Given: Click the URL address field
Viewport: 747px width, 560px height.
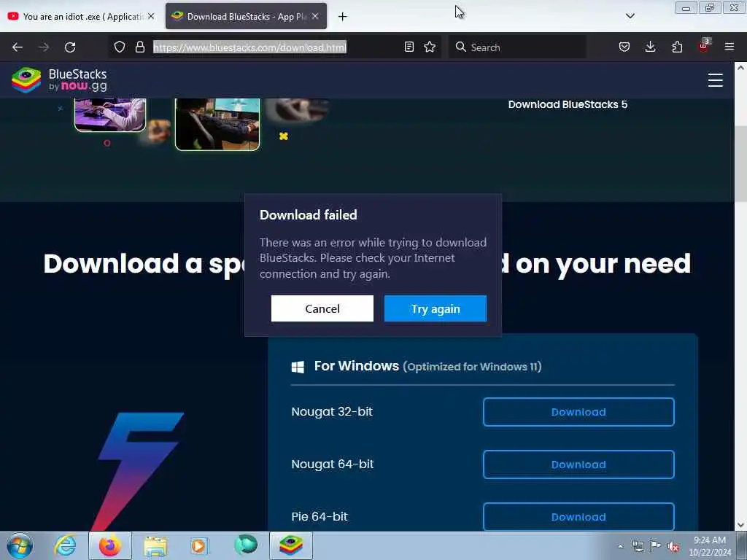Looking at the screenshot, I should (x=275, y=47).
